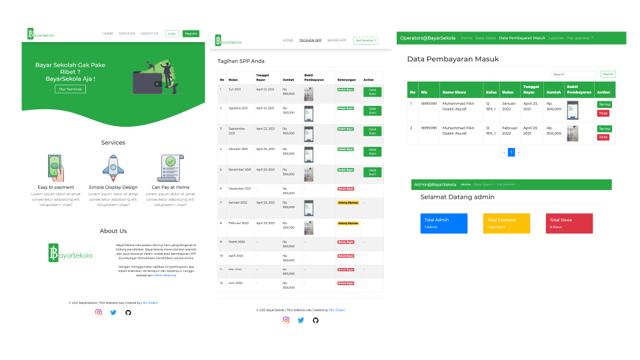Viewport: 640px width, 360px height.
Task: Click Lihat Bukti for the Juli 2021 bill
Action: pyautogui.click(x=372, y=92)
